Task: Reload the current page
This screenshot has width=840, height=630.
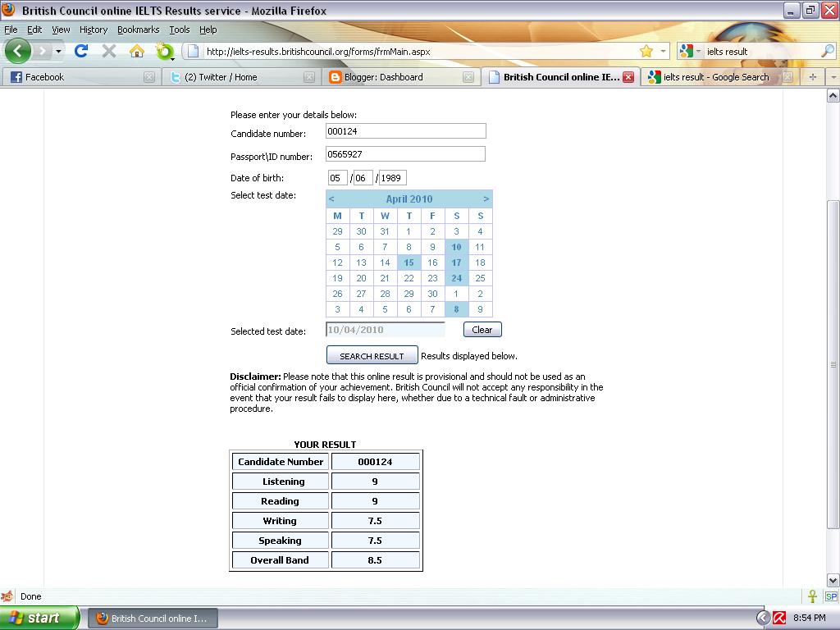Action: tap(81, 51)
